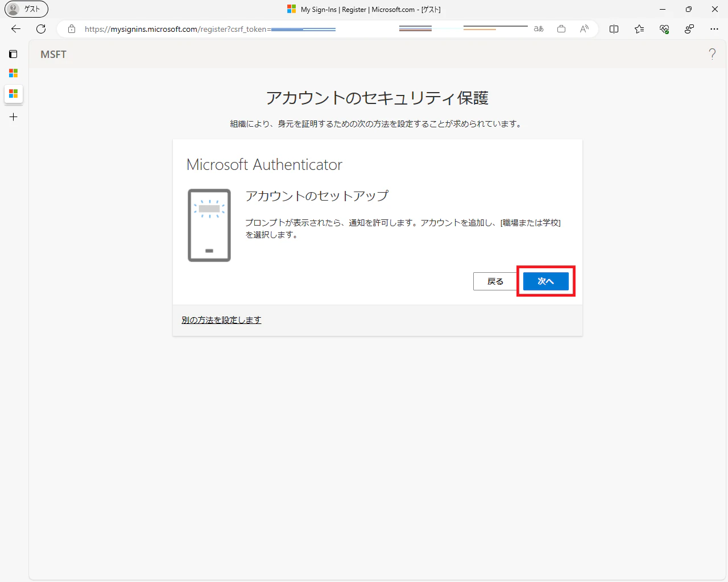Add new tab with plus icon
The width and height of the screenshot is (728, 582).
pos(13,117)
